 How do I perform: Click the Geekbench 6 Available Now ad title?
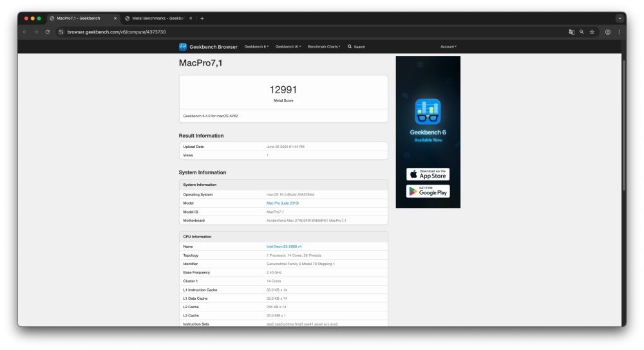[428, 136]
